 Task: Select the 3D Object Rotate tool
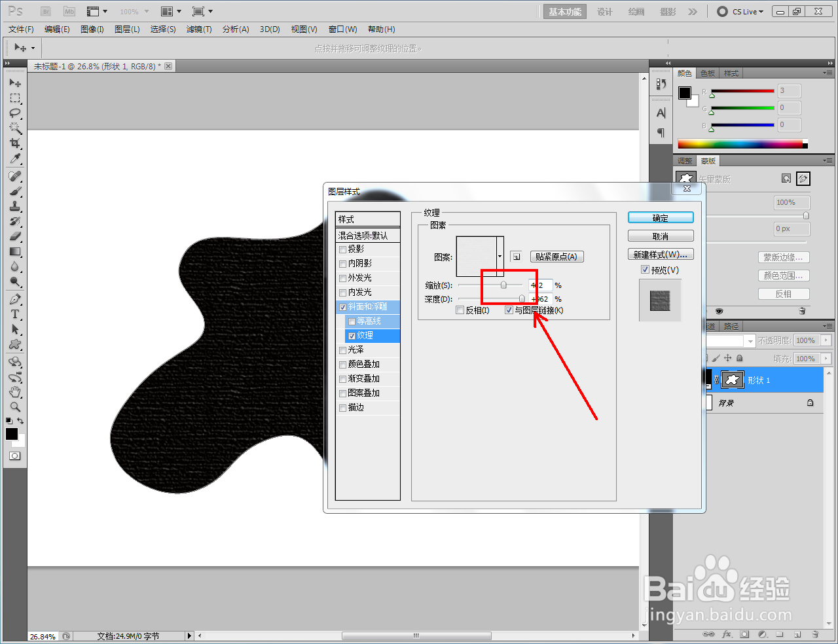[x=15, y=362]
